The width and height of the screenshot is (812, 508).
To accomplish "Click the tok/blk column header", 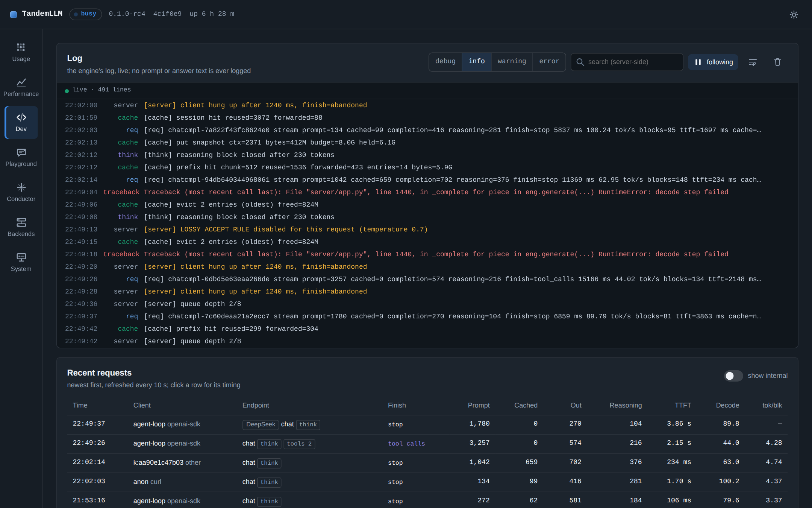I will pyautogui.click(x=772, y=405).
